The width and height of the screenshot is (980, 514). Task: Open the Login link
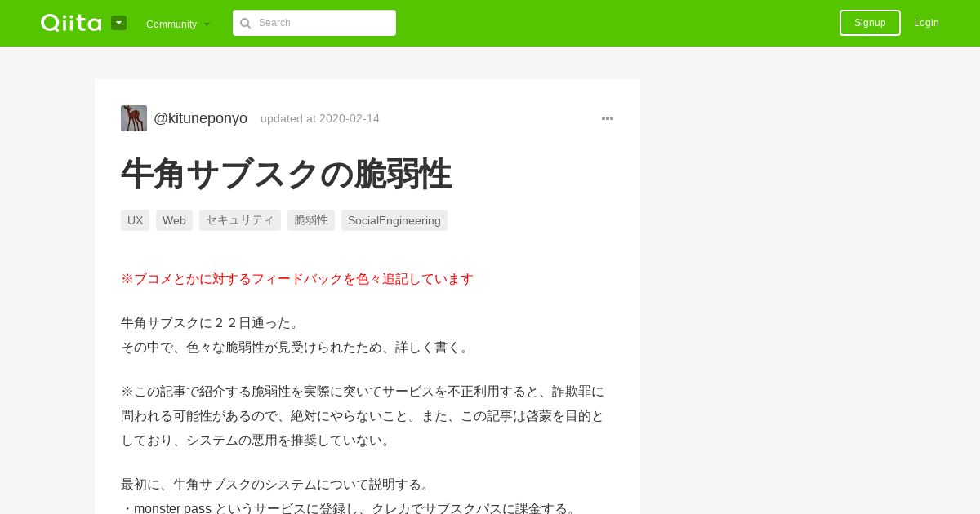click(x=926, y=23)
